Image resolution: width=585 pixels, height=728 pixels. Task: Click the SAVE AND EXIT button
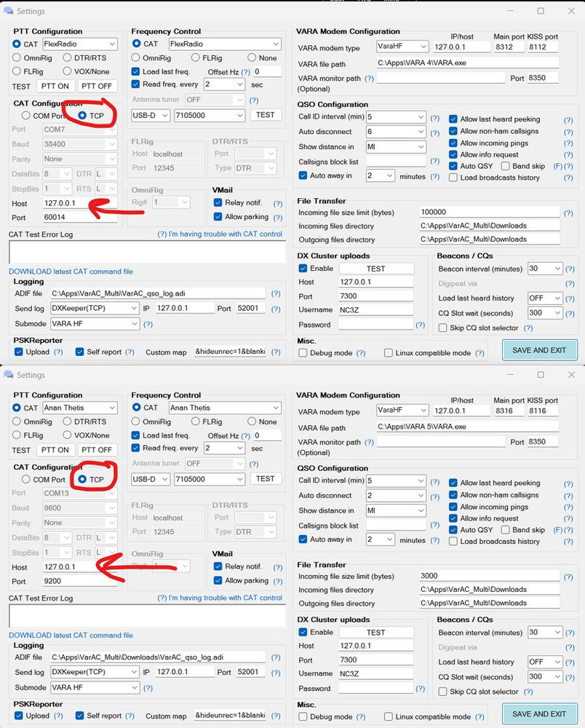[x=539, y=350]
